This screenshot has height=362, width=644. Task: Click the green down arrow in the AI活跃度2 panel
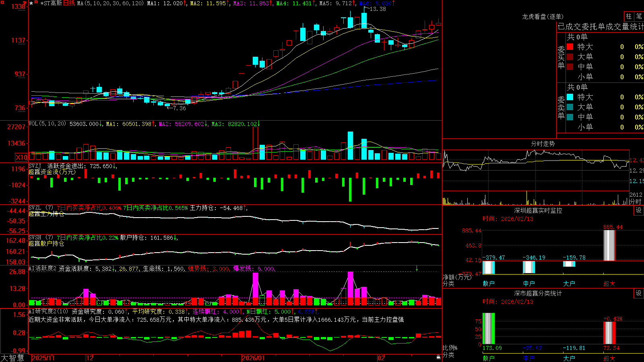[417, 268]
